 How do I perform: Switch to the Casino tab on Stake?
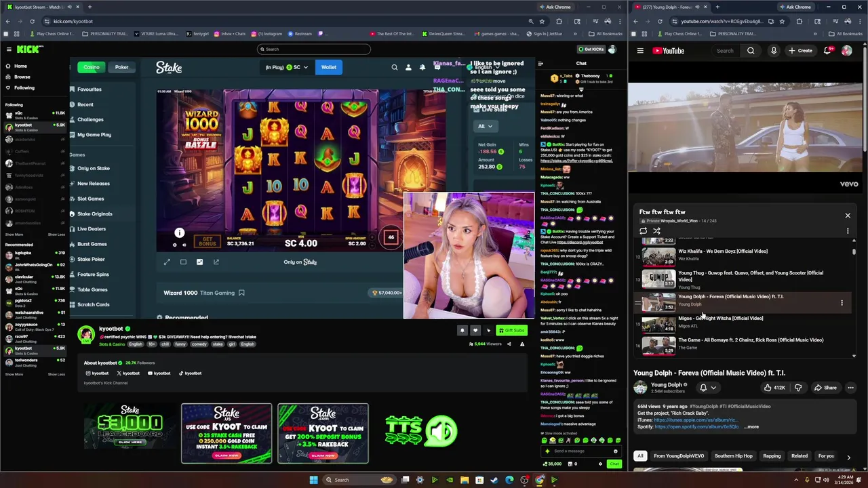click(92, 67)
